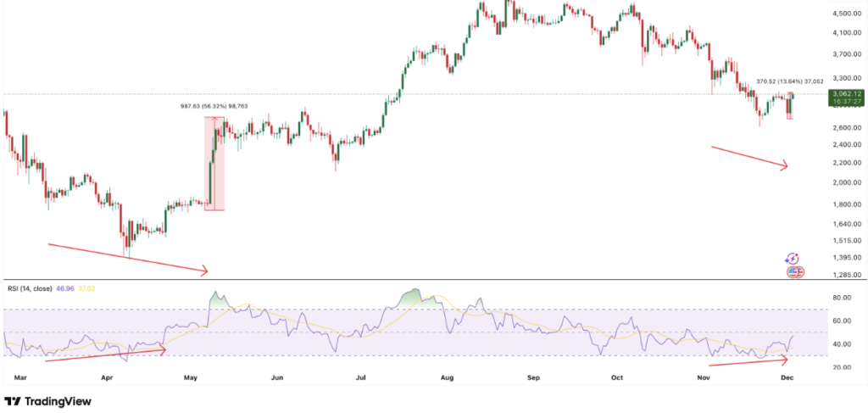
Task: Open the US flag economic events icon
Action: click(795, 272)
